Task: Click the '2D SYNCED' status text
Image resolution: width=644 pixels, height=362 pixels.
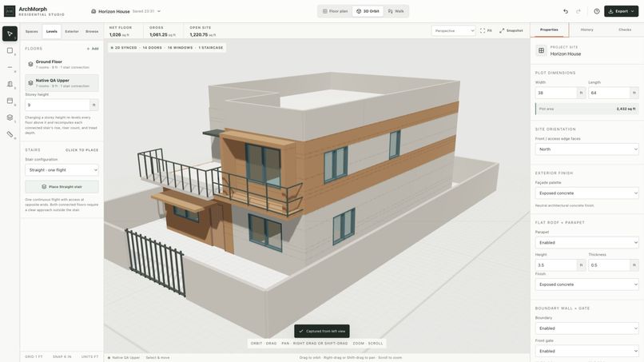Action: coord(124,48)
